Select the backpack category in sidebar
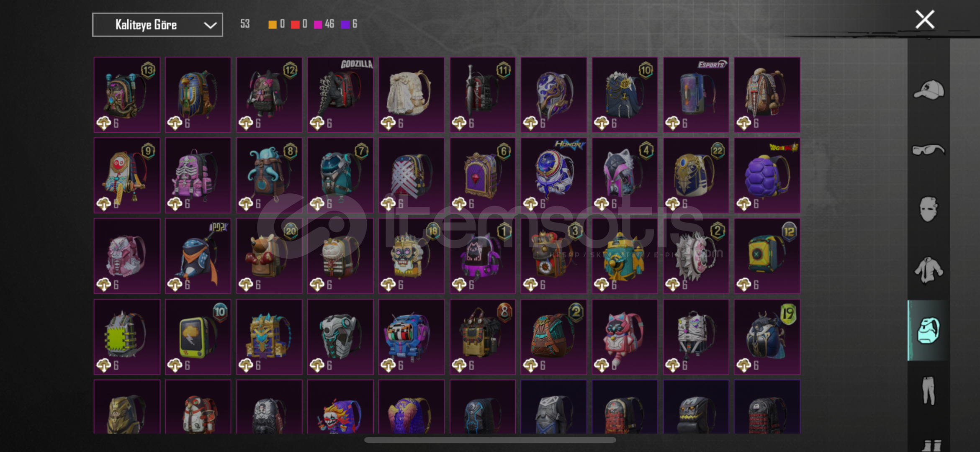980x452 pixels. tap(928, 330)
